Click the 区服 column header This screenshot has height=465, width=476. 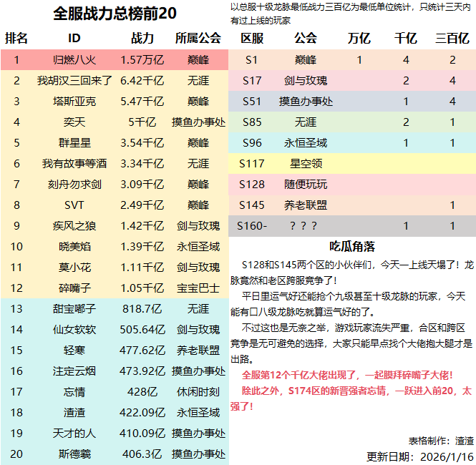tap(252, 38)
